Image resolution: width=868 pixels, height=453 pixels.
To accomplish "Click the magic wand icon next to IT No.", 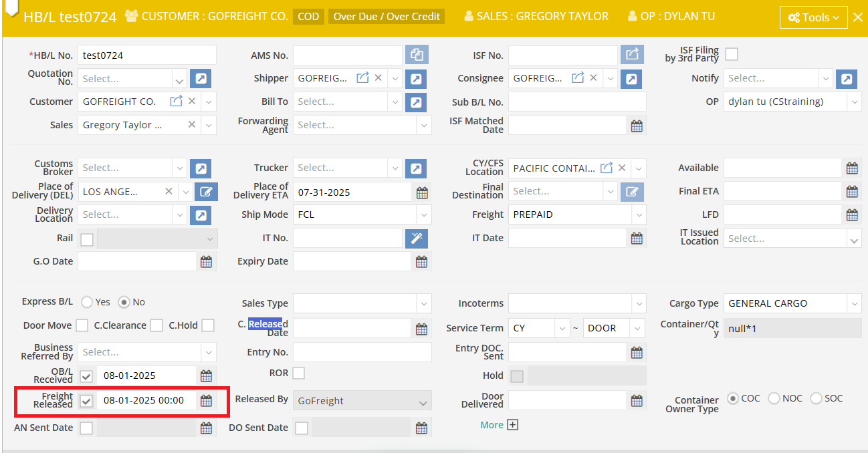I will click(416, 238).
